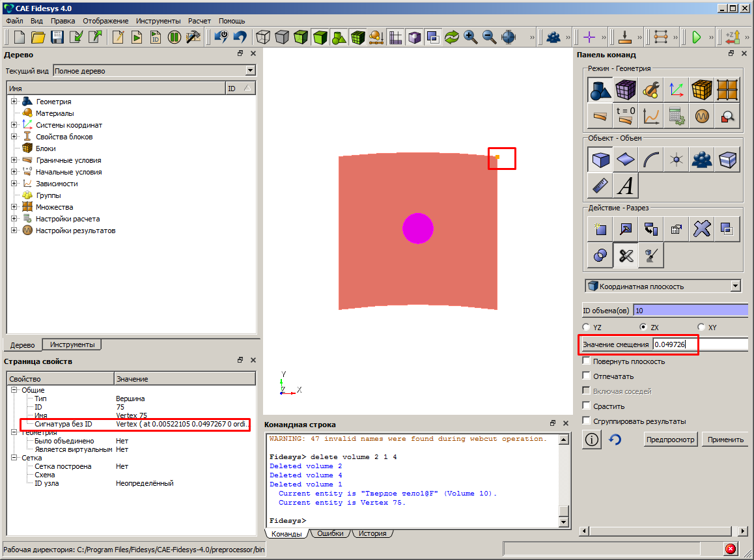Click command panel horizontal scrollbar right arrow
This screenshot has height=560, width=754.
(x=744, y=531)
